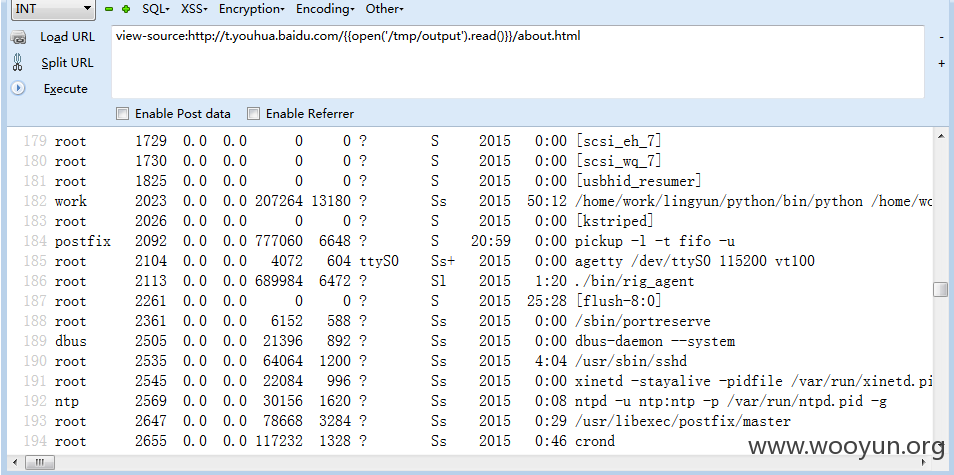Click the horizontal scrollbar left arrow
Viewport: 954px width, 475px height.
[15, 462]
